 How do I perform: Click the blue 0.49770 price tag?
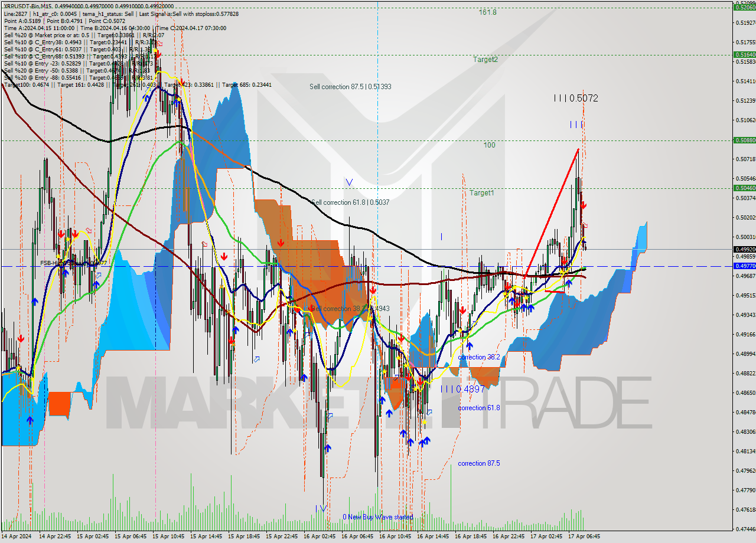(745, 266)
